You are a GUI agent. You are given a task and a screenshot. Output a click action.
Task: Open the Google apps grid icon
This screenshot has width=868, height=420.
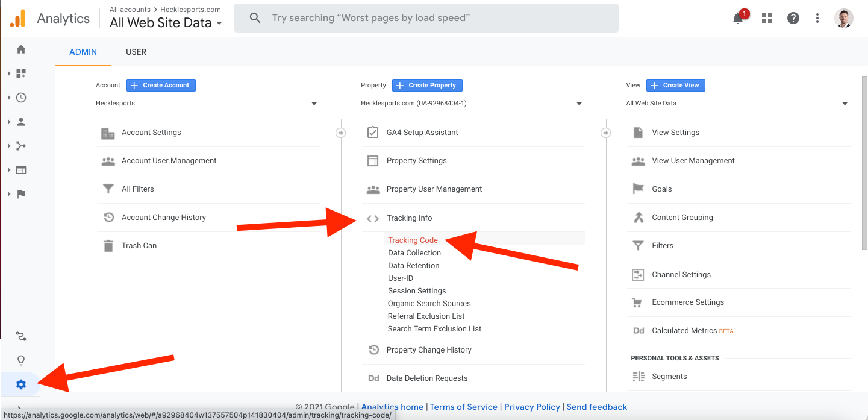tap(767, 18)
